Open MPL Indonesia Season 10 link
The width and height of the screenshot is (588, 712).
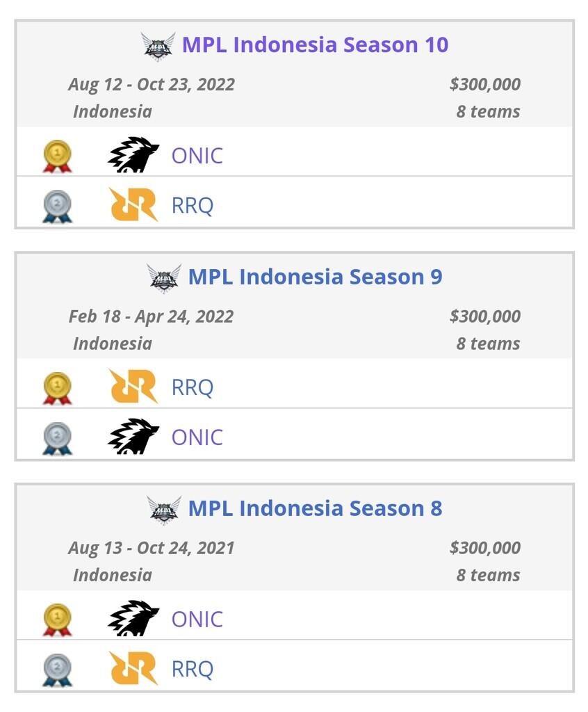(315, 44)
